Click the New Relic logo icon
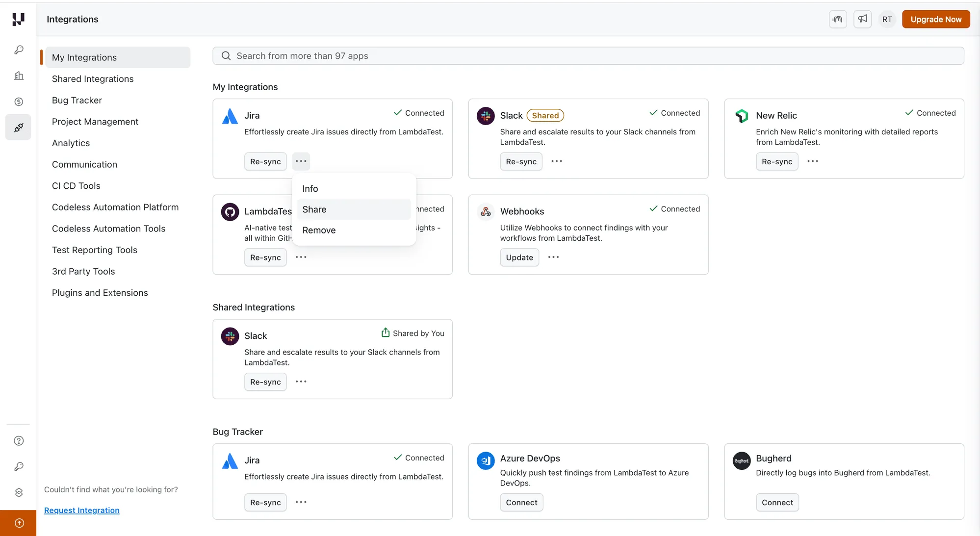This screenshot has width=980, height=536. [742, 116]
